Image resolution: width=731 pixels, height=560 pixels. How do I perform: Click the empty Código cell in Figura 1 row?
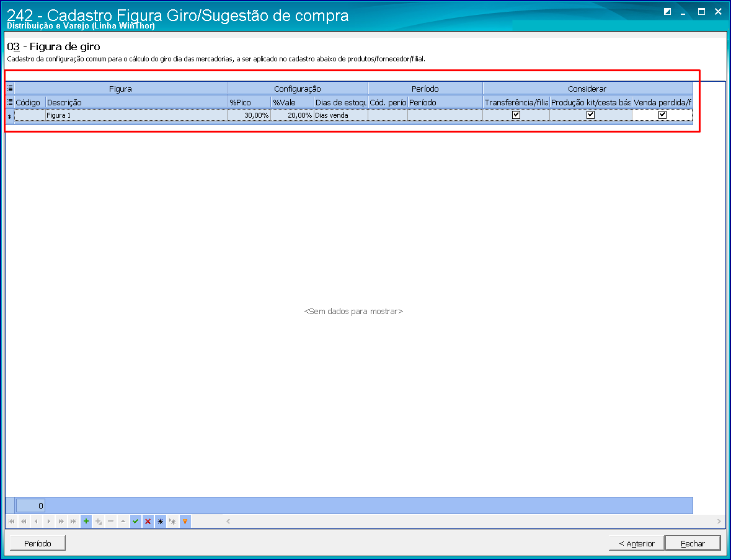pyautogui.click(x=30, y=115)
